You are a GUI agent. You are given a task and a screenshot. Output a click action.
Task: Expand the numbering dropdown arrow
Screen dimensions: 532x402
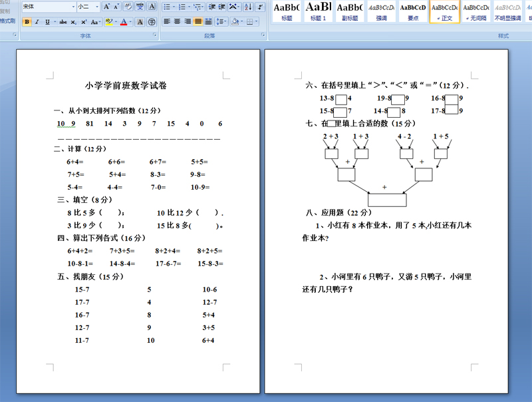tap(189, 7)
